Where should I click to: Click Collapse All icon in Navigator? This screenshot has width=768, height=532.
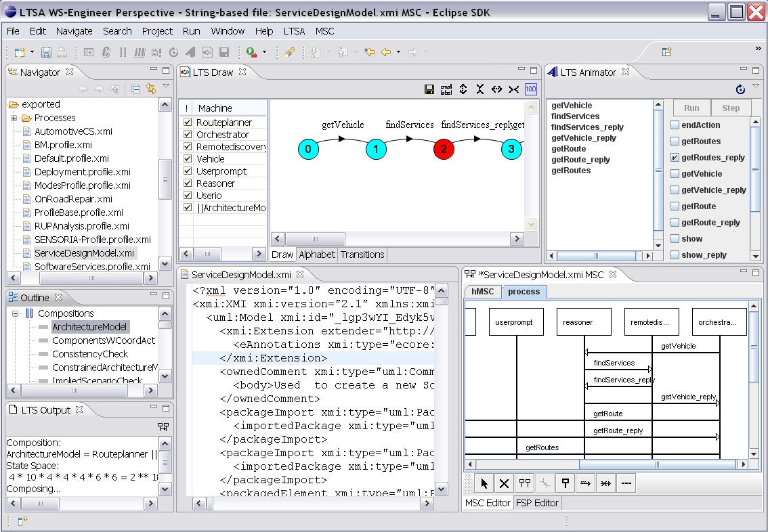coord(136,89)
